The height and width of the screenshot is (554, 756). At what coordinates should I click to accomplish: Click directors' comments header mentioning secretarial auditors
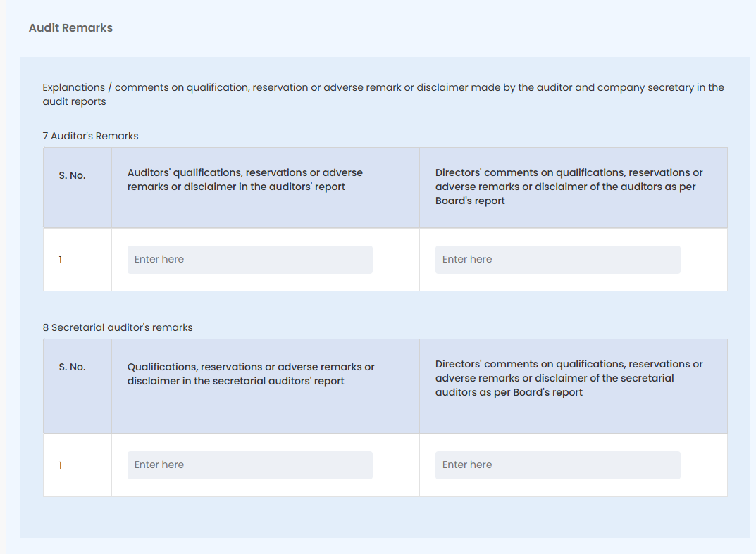click(569, 378)
